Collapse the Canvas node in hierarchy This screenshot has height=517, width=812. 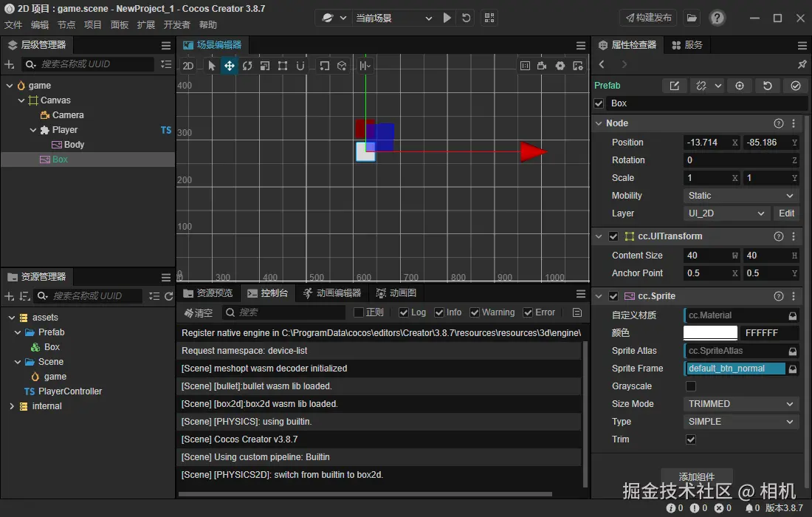(x=21, y=100)
